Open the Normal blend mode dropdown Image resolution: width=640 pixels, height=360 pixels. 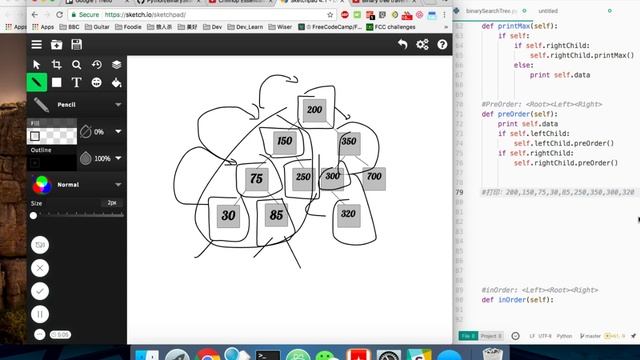[x=118, y=184]
